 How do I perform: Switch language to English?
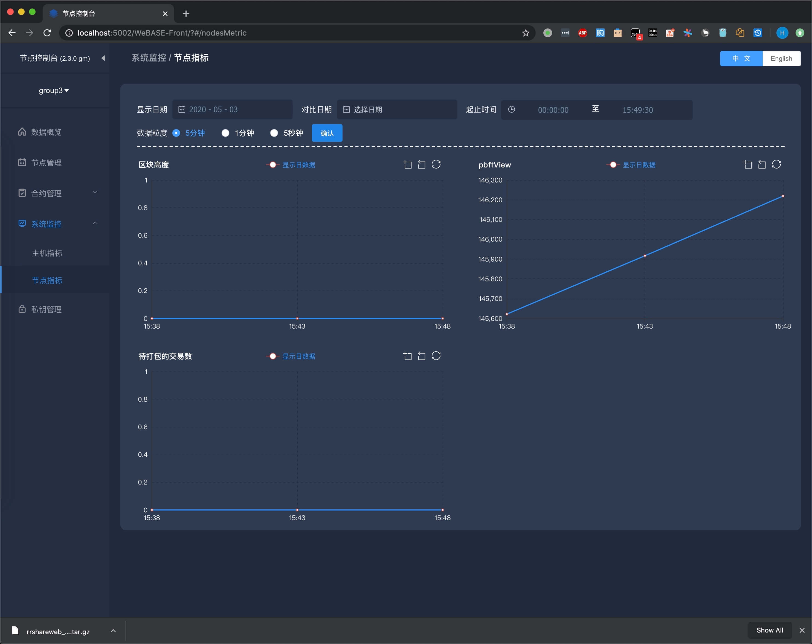point(781,58)
